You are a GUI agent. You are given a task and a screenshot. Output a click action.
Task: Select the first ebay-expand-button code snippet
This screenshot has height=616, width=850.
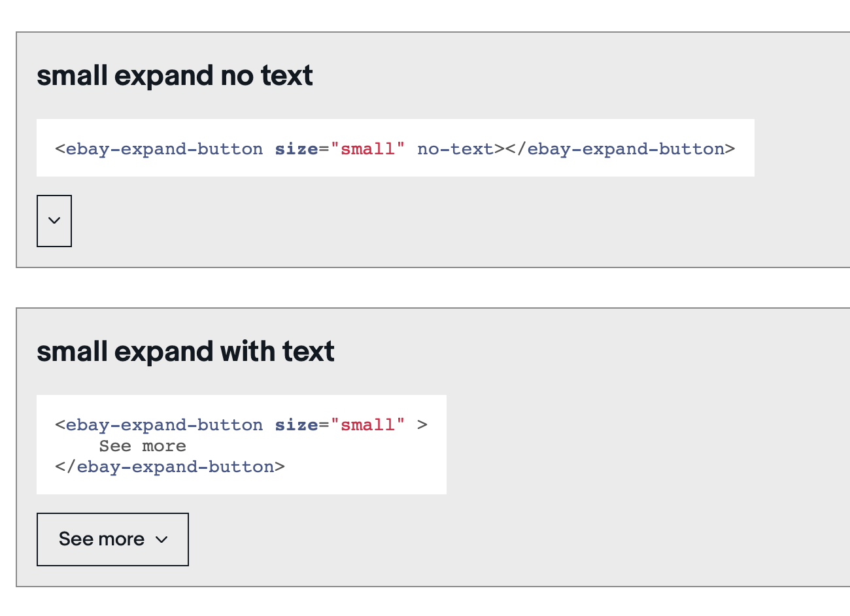(x=396, y=148)
